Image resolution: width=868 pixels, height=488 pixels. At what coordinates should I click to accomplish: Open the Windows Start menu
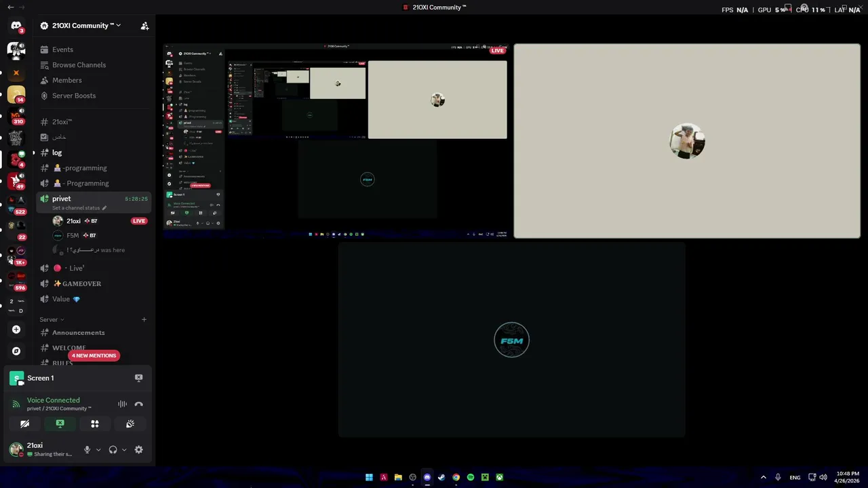(x=369, y=477)
